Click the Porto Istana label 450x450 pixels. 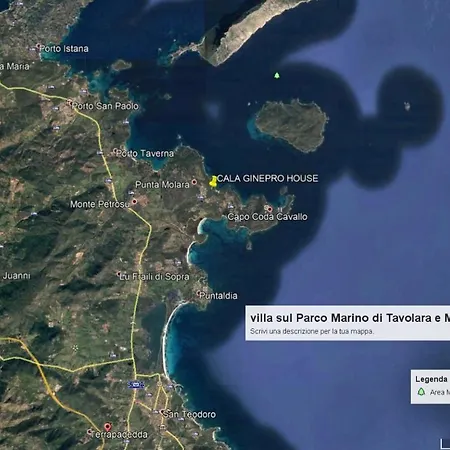[64, 49]
